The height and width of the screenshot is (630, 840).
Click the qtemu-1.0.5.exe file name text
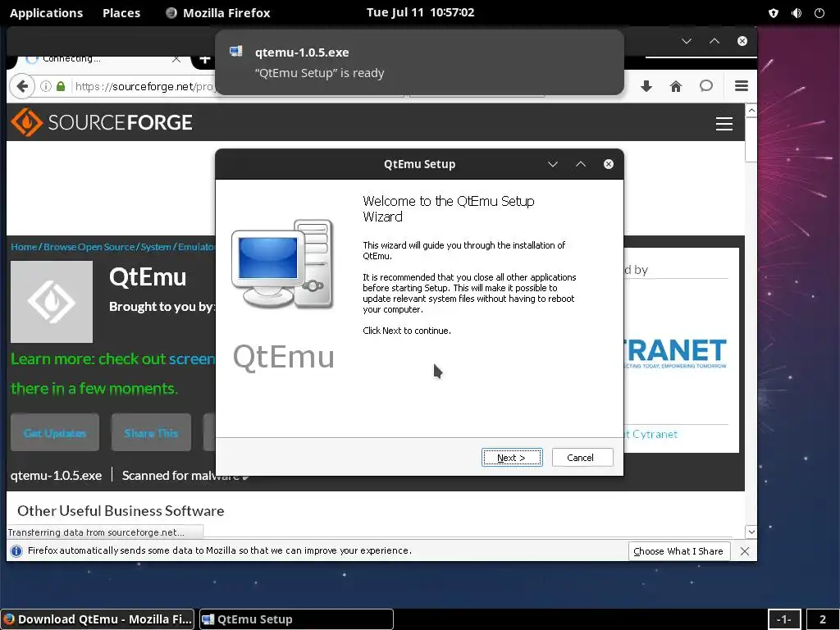[x=57, y=476]
